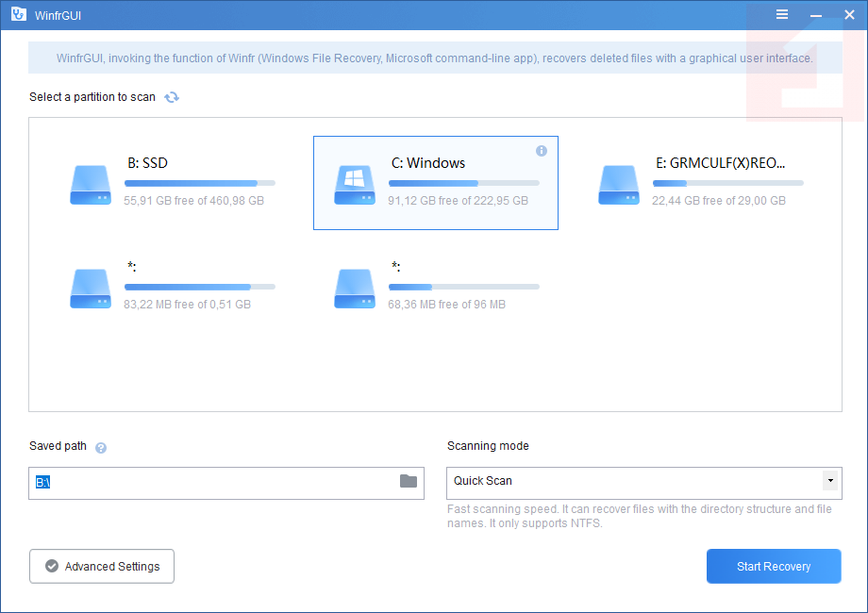Click the C: Windows usage bar
868x613 pixels.
coord(464,183)
